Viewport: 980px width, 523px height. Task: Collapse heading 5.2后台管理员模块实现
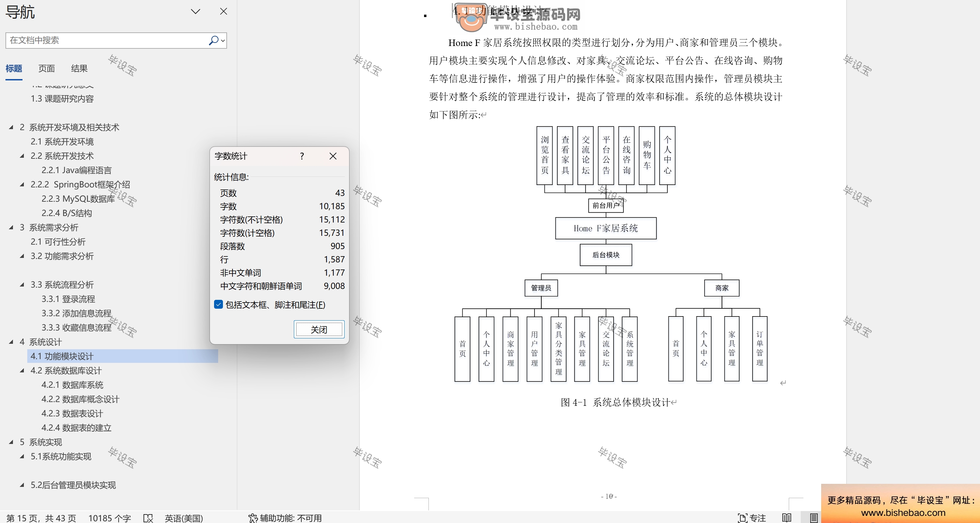[x=22, y=485]
